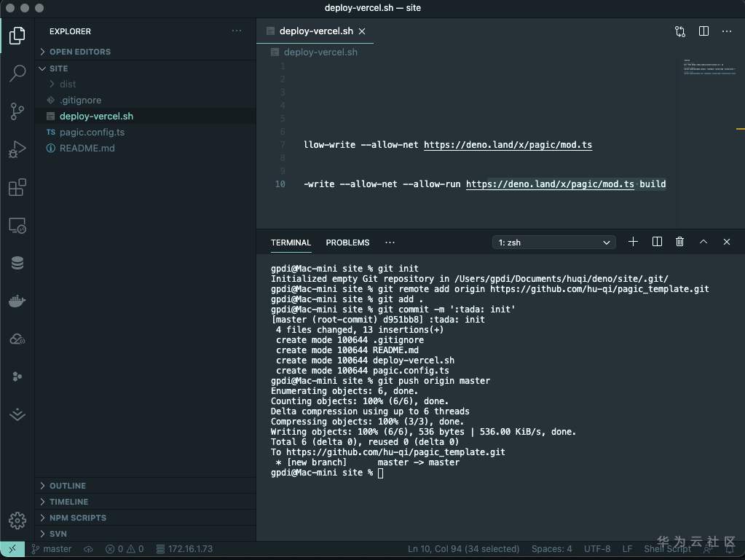The height and width of the screenshot is (560, 745).
Task: Open the Manage gear menu
Action: [17, 521]
